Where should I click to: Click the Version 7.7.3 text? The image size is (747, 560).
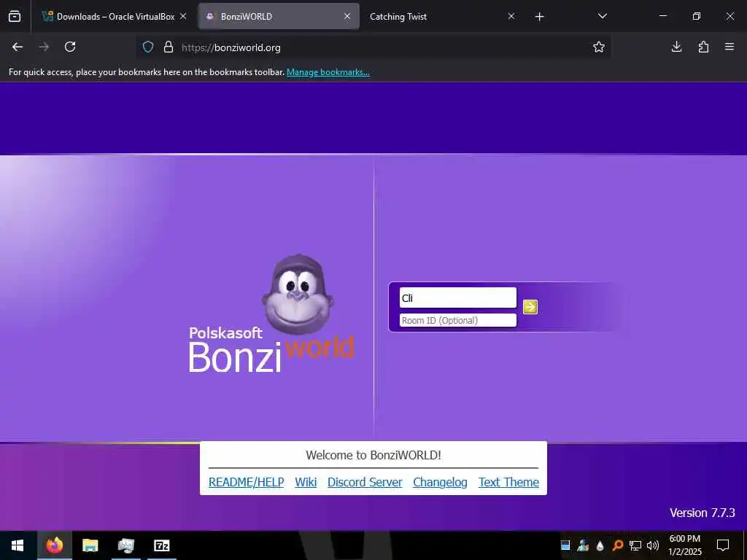(703, 513)
